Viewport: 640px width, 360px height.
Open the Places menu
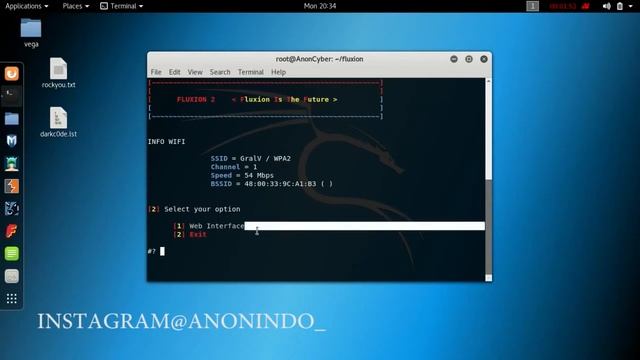[x=76, y=6]
